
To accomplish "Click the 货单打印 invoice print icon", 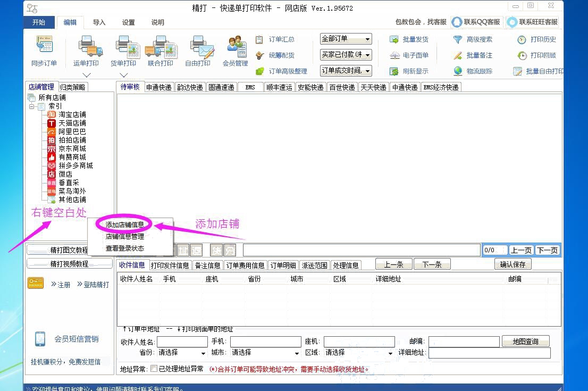I will pyautogui.click(x=123, y=46).
